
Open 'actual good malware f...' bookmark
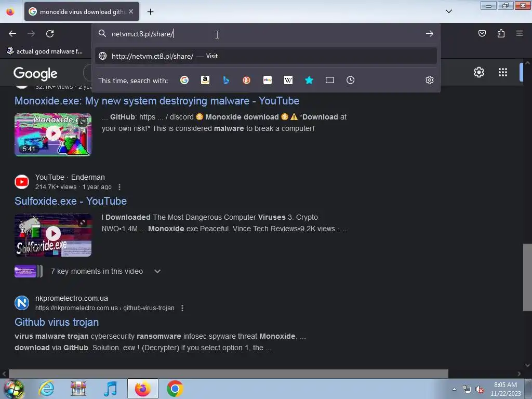click(x=45, y=51)
